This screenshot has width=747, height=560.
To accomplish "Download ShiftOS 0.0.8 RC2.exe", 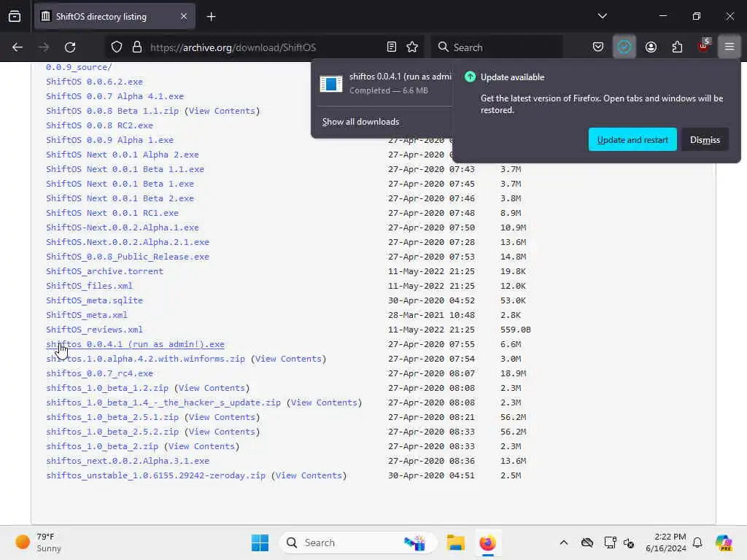I will 99,125.
